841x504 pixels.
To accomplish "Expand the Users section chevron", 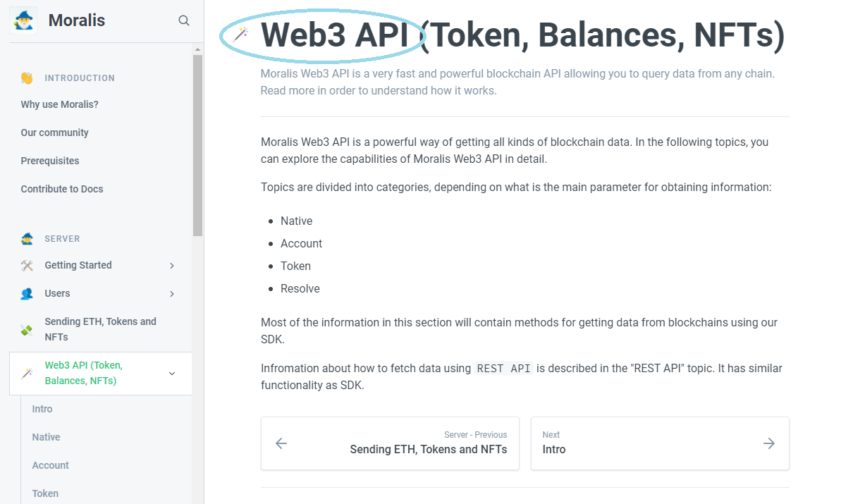I will click(171, 294).
